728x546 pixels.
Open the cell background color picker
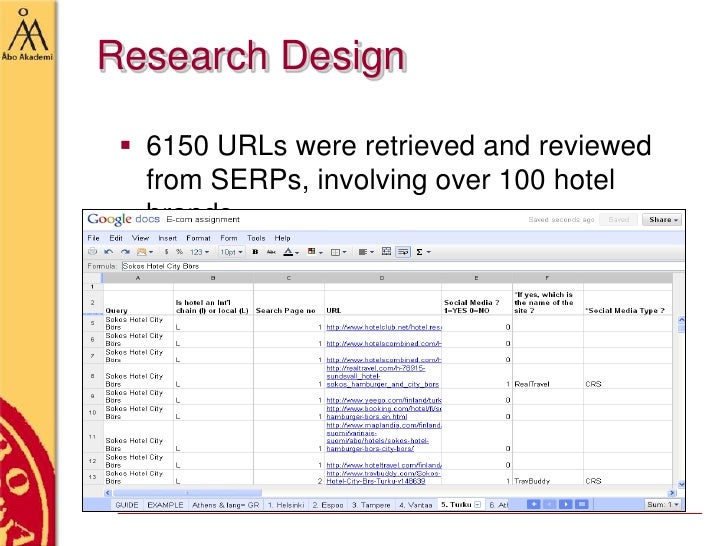tap(315, 252)
